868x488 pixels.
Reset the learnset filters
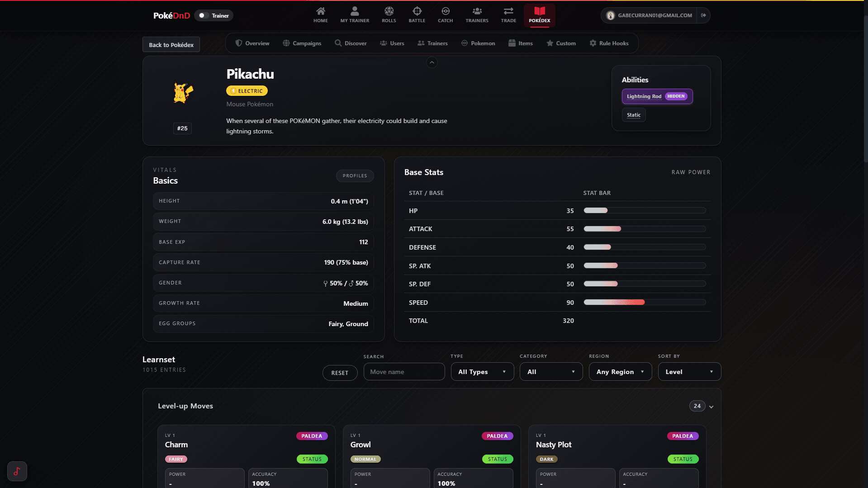(x=340, y=373)
